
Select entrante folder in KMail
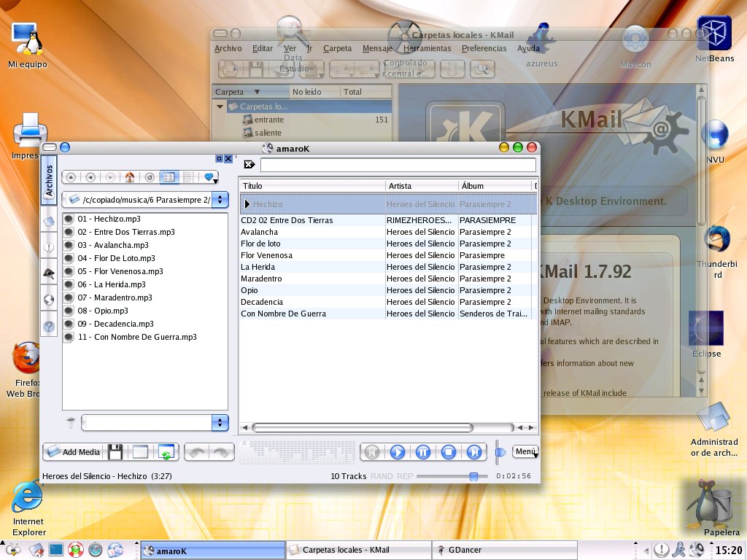click(x=269, y=120)
